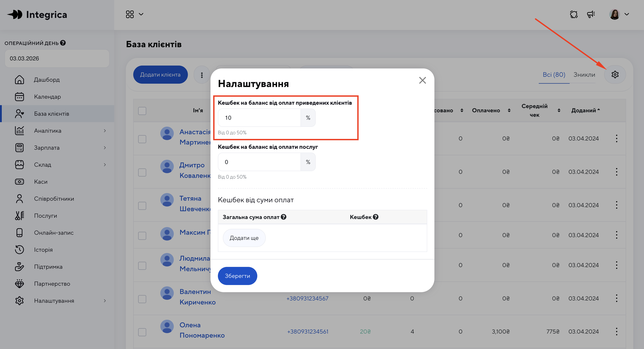
Task: Open the megaphone announcements icon
Action: 591,14
